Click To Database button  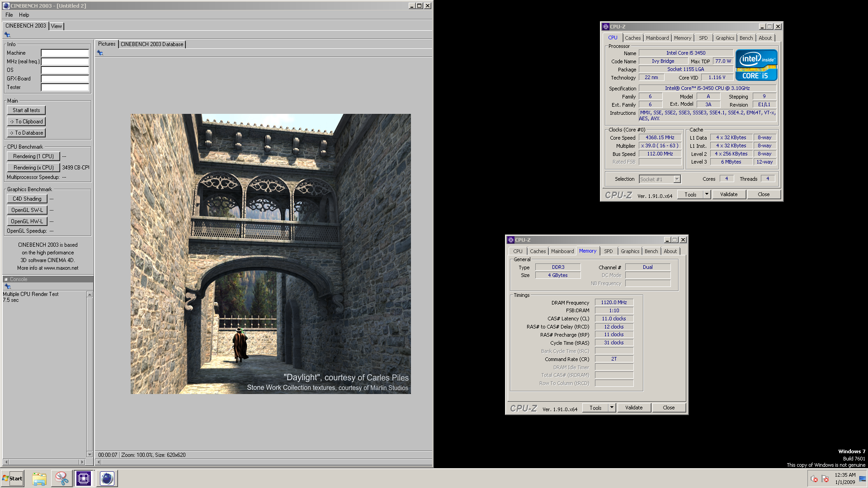(26, 133)
